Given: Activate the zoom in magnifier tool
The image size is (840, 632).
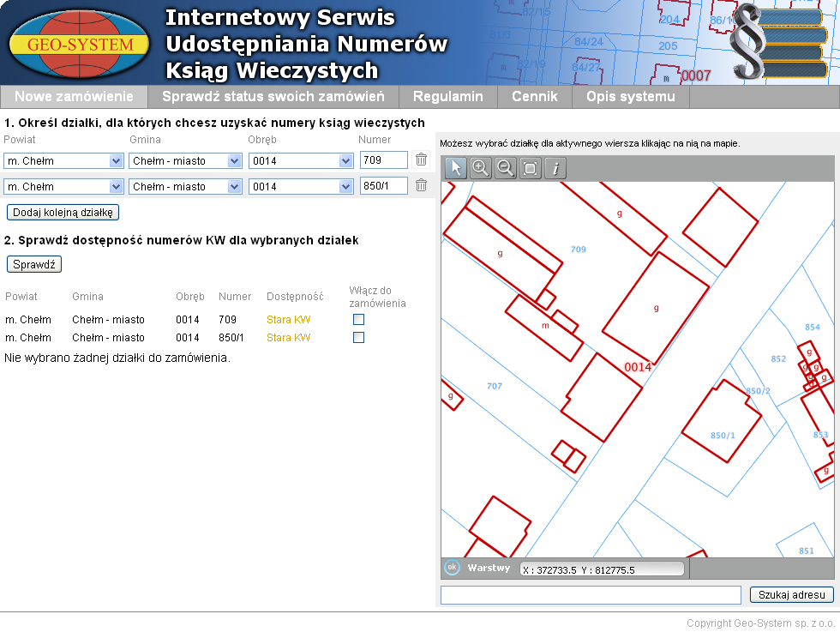Looking at the screenshot, I should [x=481, y=168].
